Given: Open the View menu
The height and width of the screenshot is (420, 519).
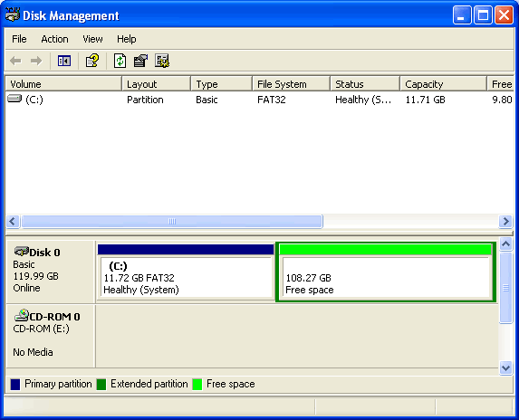Looking at the screenshot, I should click(92, 39).
